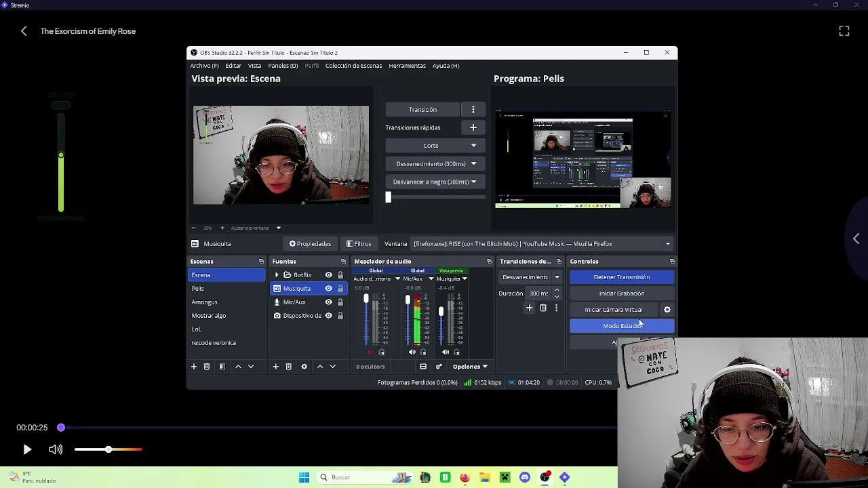Unlock the BotRix source
Image resolution: width=868 pixels, height=488 pixels.
340,275
